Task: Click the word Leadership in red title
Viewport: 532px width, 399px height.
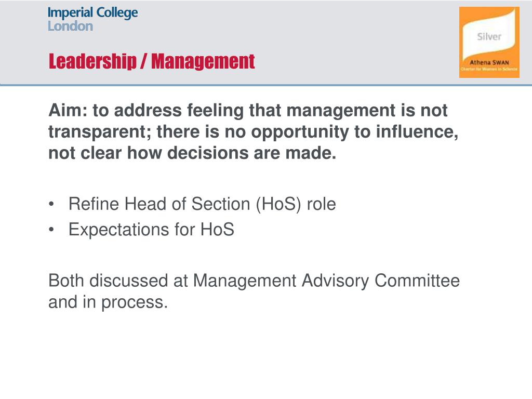Action: pos(92,61)
